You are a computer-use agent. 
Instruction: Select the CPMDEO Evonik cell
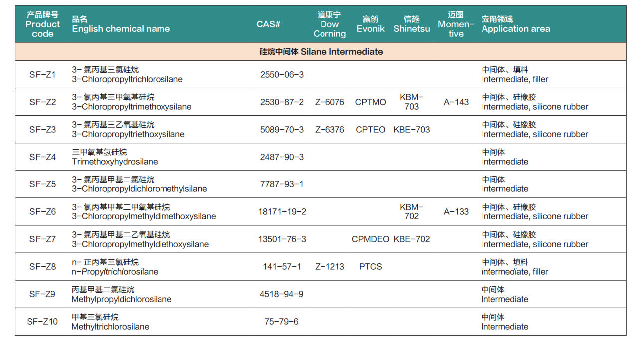370,239
